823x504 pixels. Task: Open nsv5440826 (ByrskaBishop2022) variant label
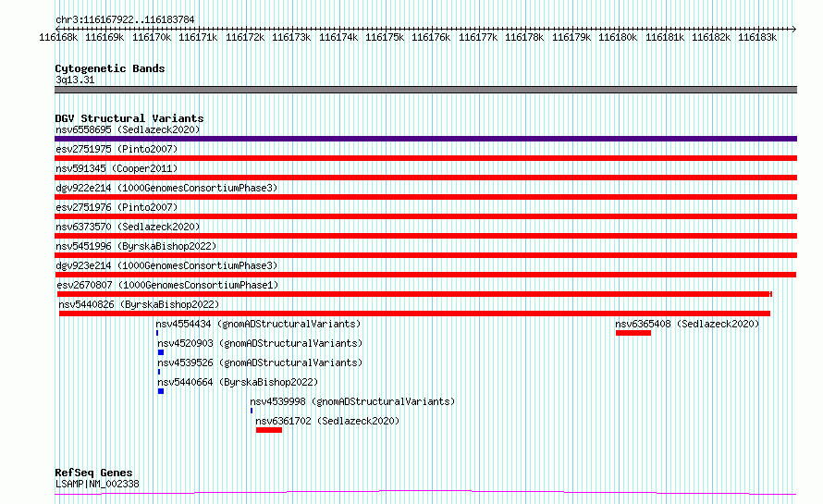(x=139, y=304)
